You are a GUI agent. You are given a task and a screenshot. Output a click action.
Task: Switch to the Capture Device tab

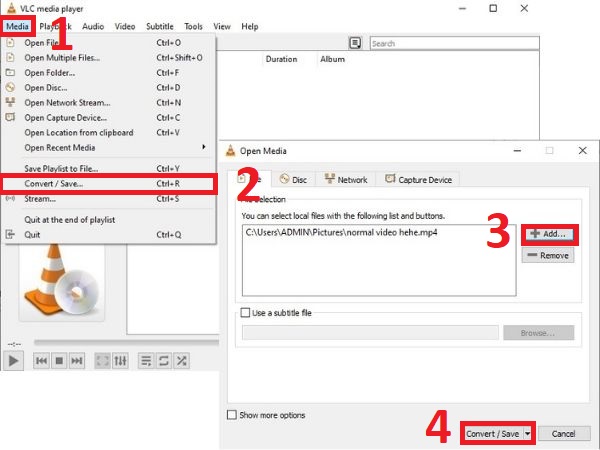click(x=418, y=179)
